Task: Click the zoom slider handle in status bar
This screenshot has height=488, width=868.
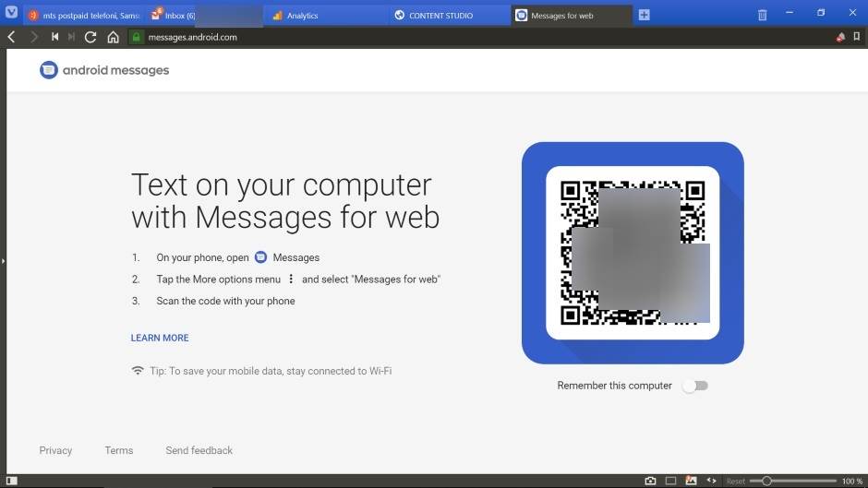Action: pyautogui.click(x=766, y=481)
